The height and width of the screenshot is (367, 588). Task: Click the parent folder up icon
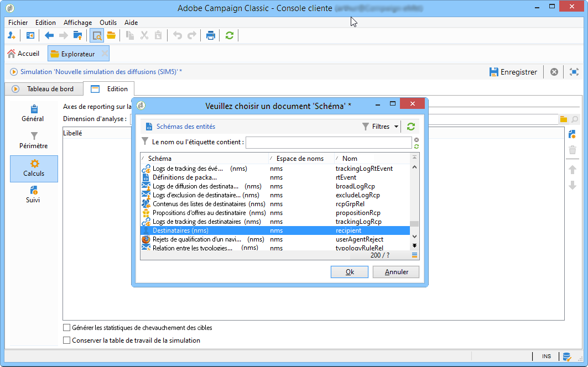coord(77,35)
